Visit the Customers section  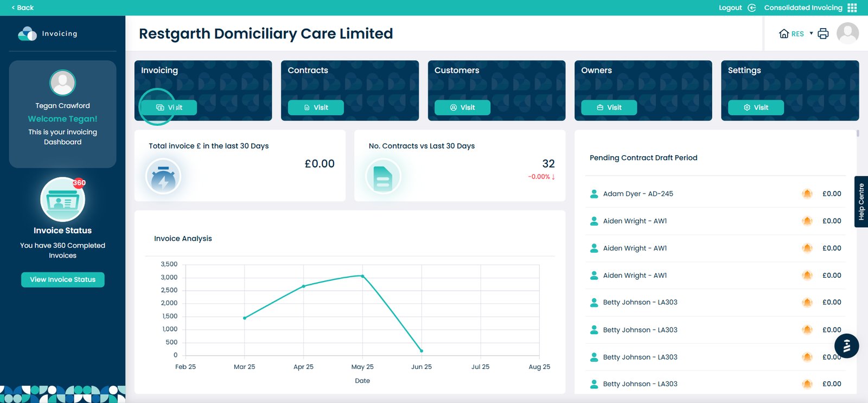[x=462, y=107]
